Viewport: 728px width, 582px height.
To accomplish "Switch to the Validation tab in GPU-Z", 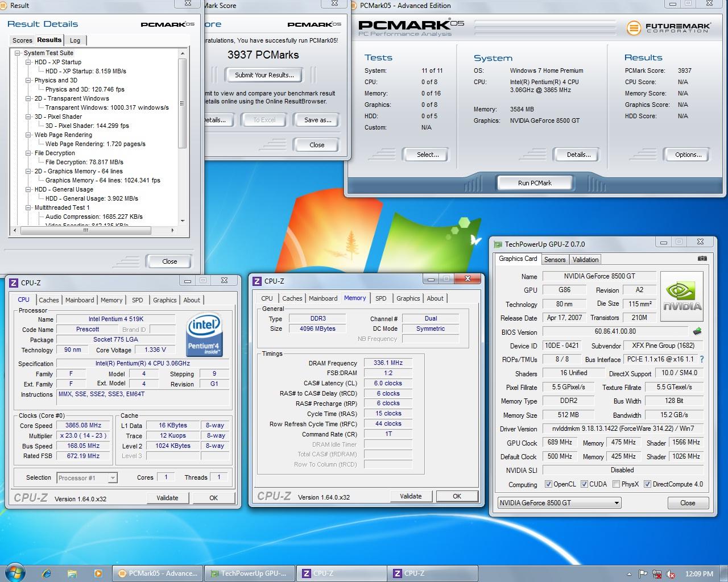I will coord(585,260).
